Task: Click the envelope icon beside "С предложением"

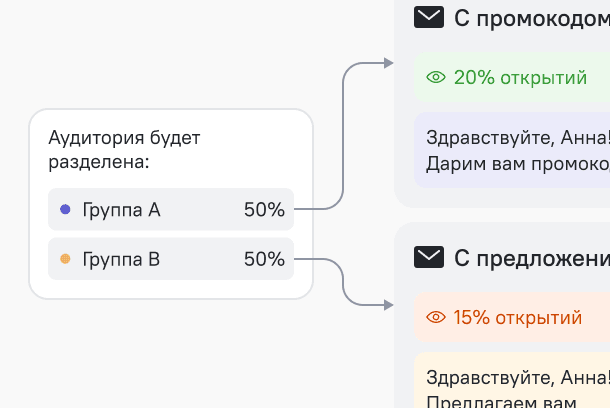Action: pyautogui.click(x=429, y=259)
